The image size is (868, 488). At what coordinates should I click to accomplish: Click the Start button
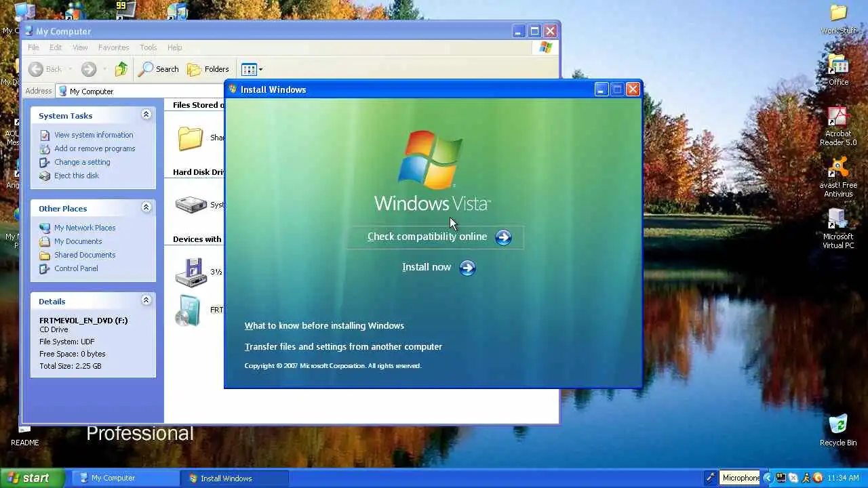[x=33, y=478]
